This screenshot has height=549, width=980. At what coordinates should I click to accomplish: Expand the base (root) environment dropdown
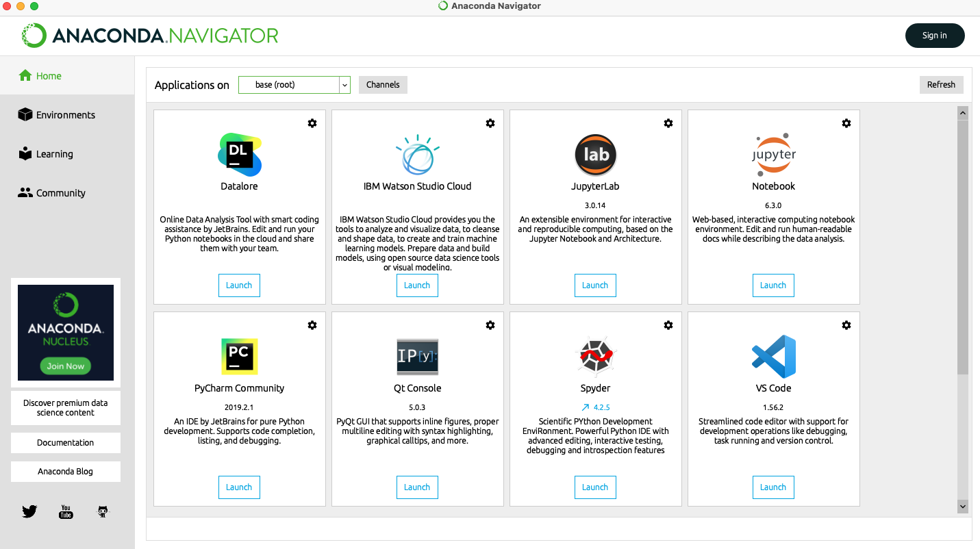(344, 85)
